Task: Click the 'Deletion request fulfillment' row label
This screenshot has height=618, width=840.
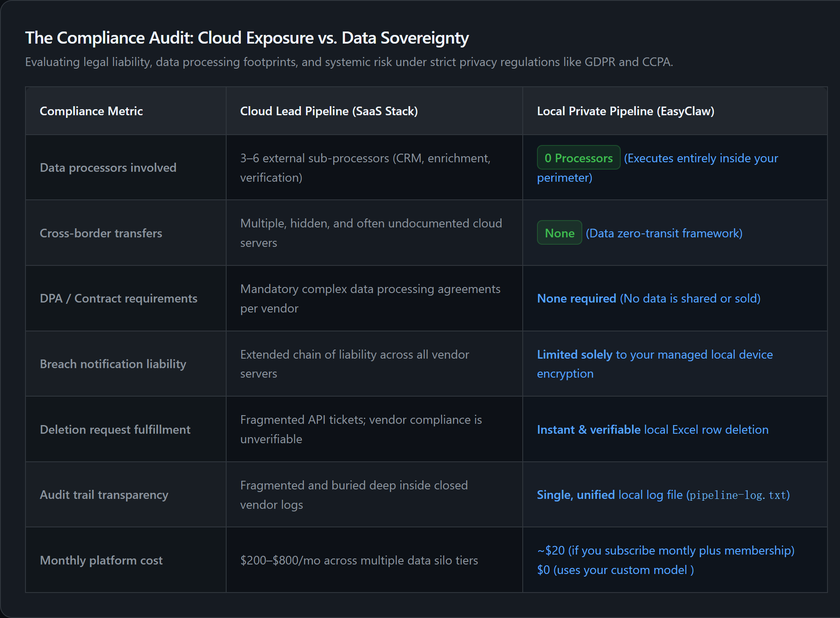Action: [x=115, y=430]
